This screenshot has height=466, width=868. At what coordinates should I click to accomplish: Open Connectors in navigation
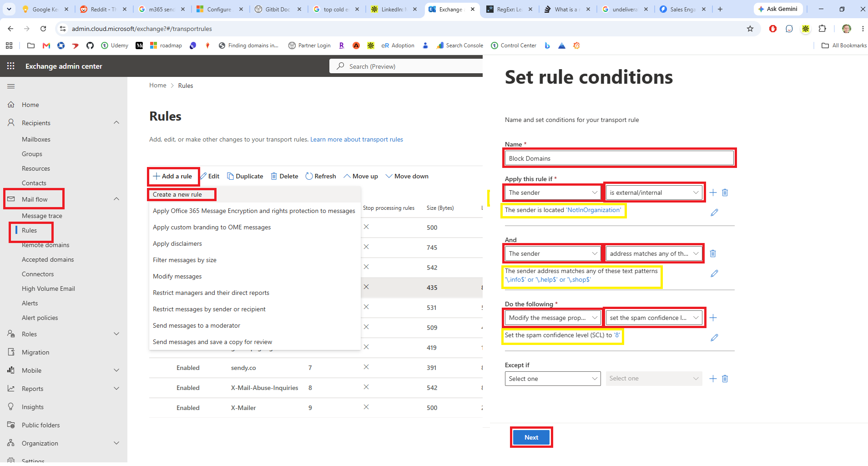click(x=38, y=274)
